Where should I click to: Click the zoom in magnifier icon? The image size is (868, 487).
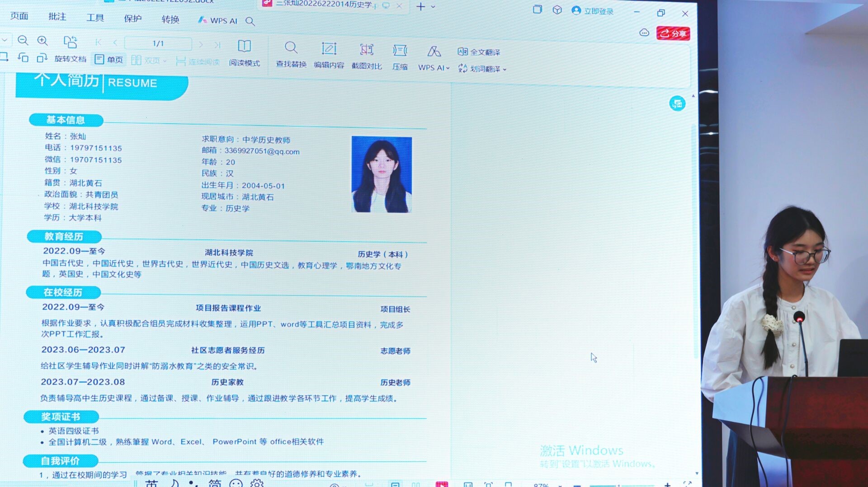pyautogui.click(x=42, y=41)
